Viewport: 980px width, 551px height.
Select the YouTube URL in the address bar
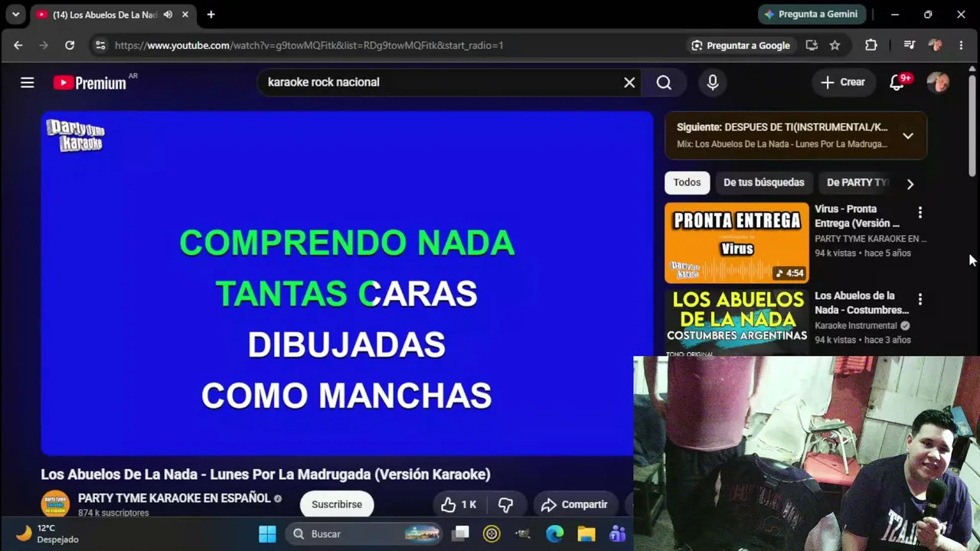pyautogui.click(x=309, y=45)
